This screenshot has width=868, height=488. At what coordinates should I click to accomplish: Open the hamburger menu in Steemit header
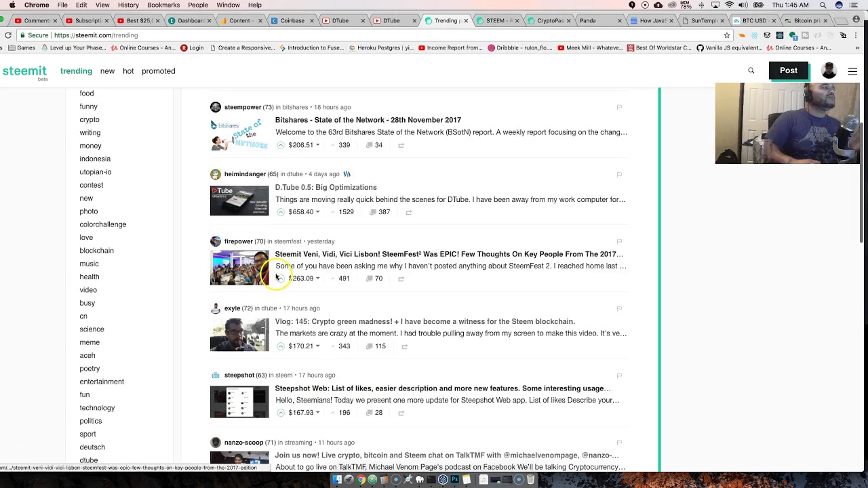[852, 70]
